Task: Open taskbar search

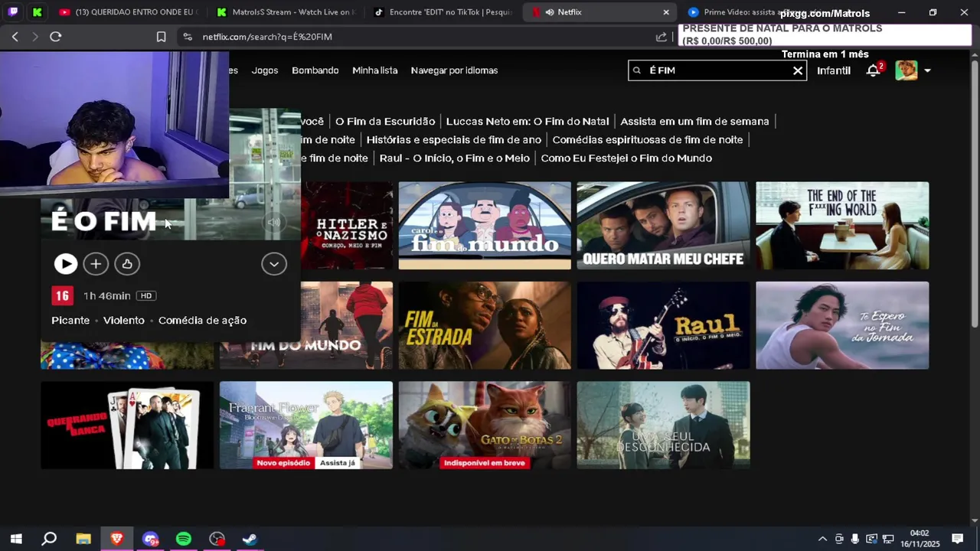Action: (49, 539)
